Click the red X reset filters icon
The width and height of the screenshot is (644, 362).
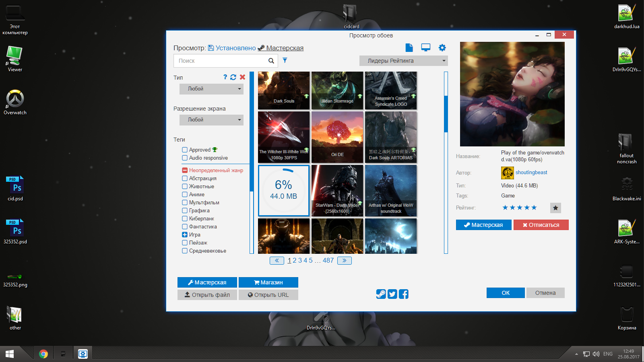coord(242,77)
